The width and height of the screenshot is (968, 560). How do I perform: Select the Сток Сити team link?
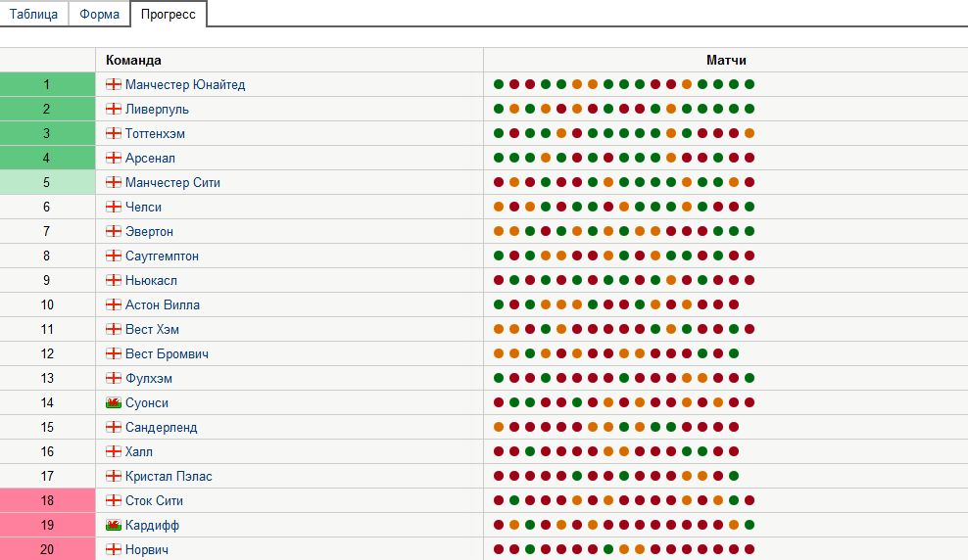coord(155,501)
